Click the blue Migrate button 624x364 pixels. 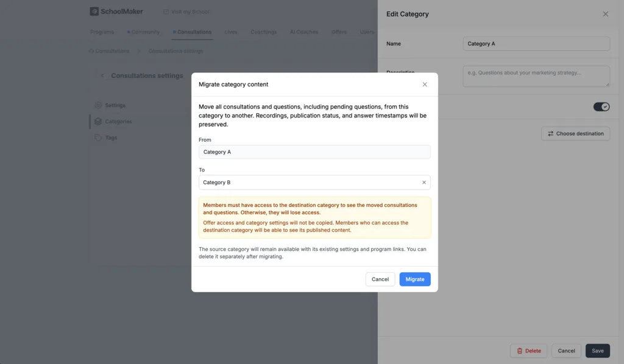tap(414, 279)
